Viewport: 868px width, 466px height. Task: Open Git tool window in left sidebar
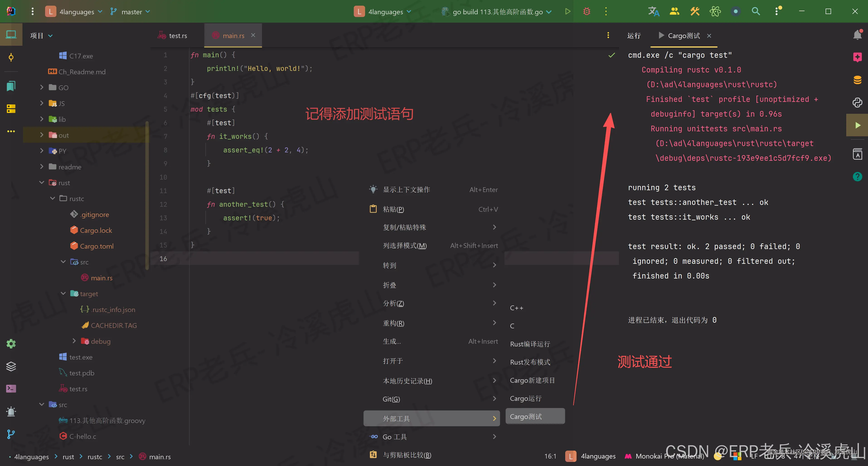11,434
